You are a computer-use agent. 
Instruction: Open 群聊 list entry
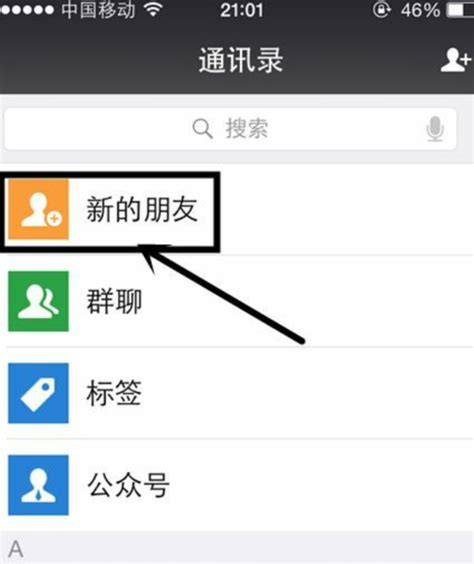point(237,301)
